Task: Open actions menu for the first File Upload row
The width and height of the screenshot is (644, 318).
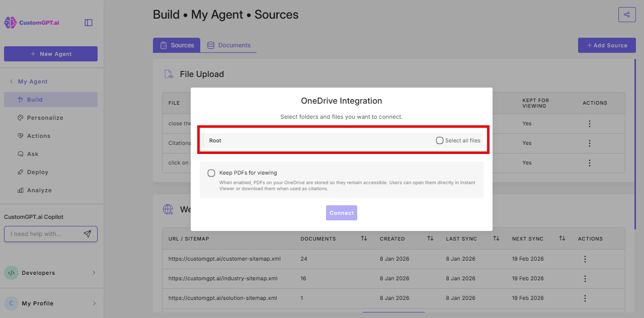Action: coord(590,124)
